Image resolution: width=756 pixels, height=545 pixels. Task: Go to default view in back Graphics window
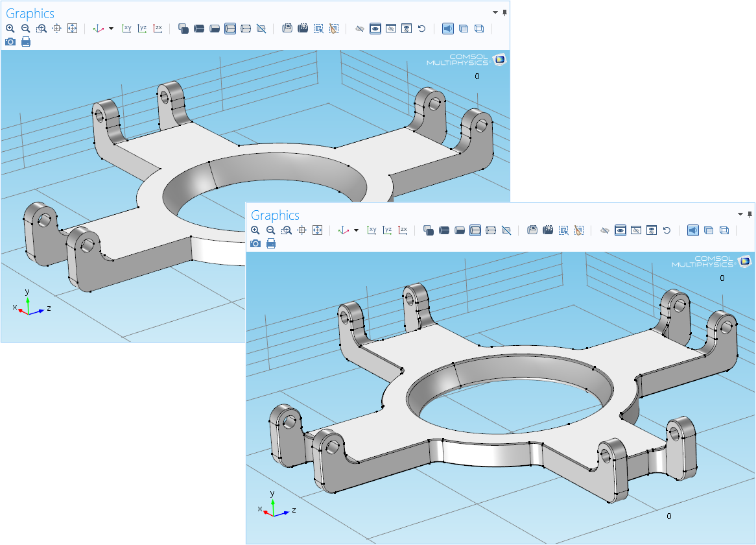click(x=99, y=29)
